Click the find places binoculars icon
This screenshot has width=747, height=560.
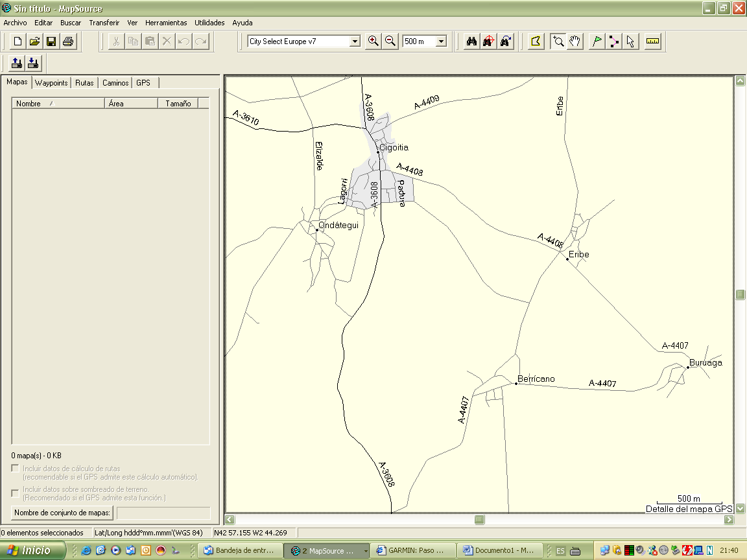click(472, 41)
